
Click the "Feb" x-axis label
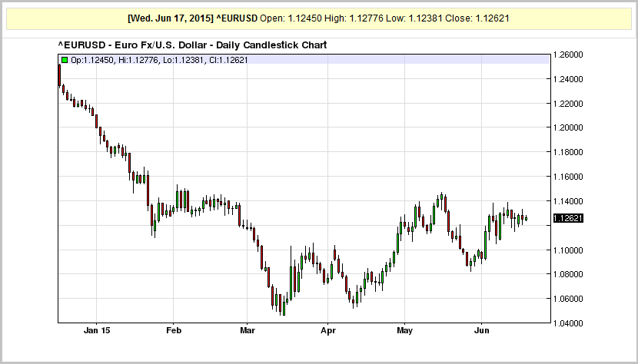(x=174, y=330)
